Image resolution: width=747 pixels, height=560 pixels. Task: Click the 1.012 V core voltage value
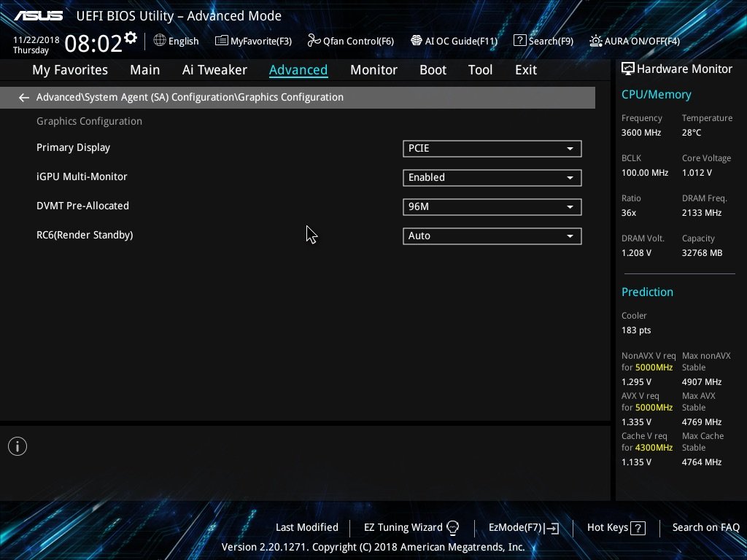pyautogui.click(x=697, y=173)
